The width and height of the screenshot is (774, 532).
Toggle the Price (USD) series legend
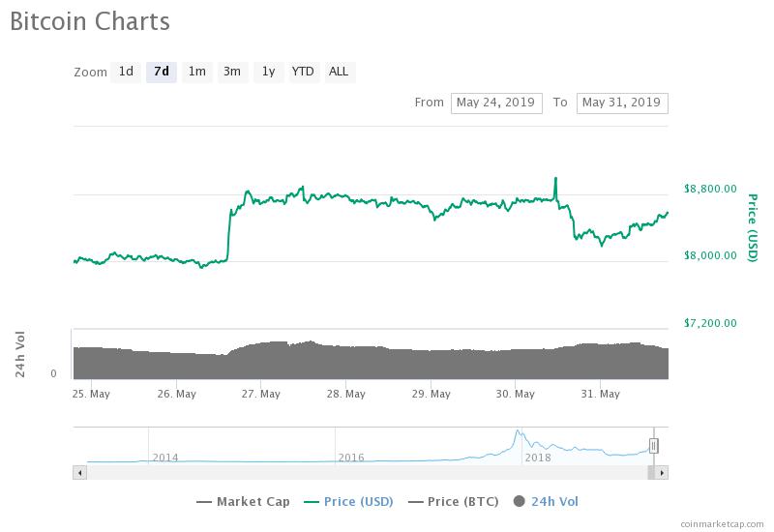348,502
